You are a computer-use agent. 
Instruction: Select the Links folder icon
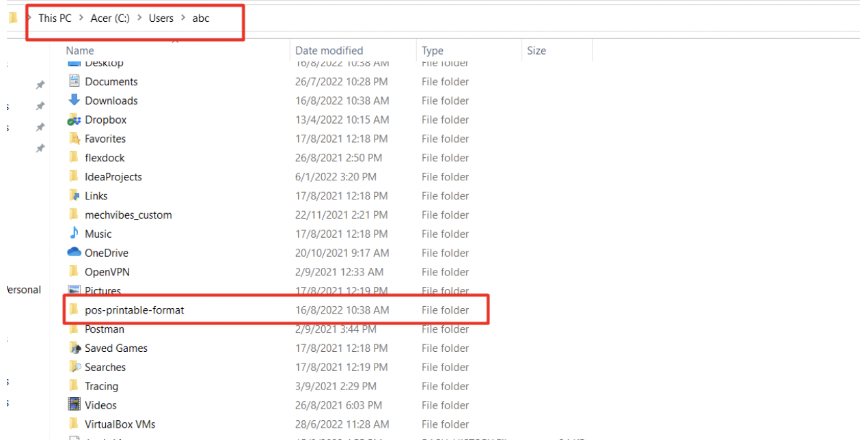tap(74, 196)
